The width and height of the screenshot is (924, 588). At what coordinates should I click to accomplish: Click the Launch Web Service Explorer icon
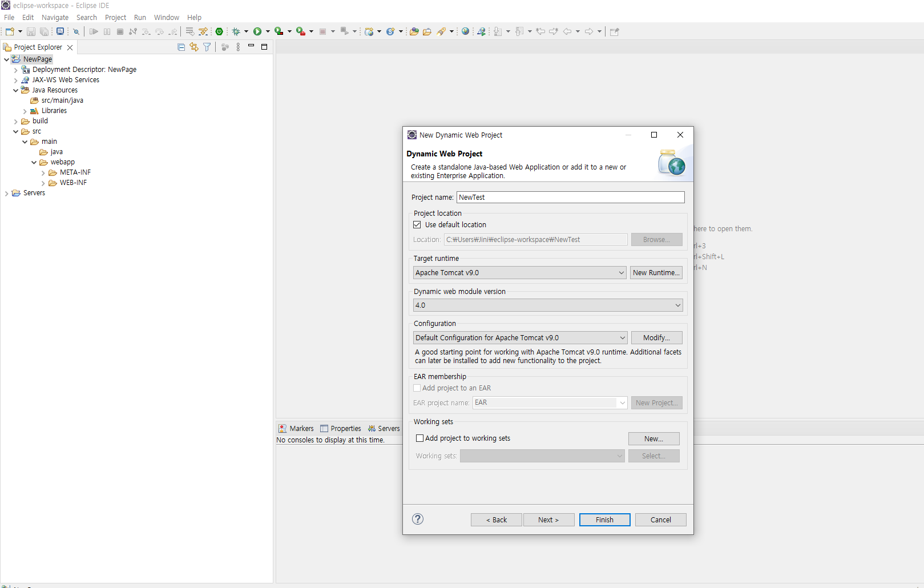click(482, 31)
